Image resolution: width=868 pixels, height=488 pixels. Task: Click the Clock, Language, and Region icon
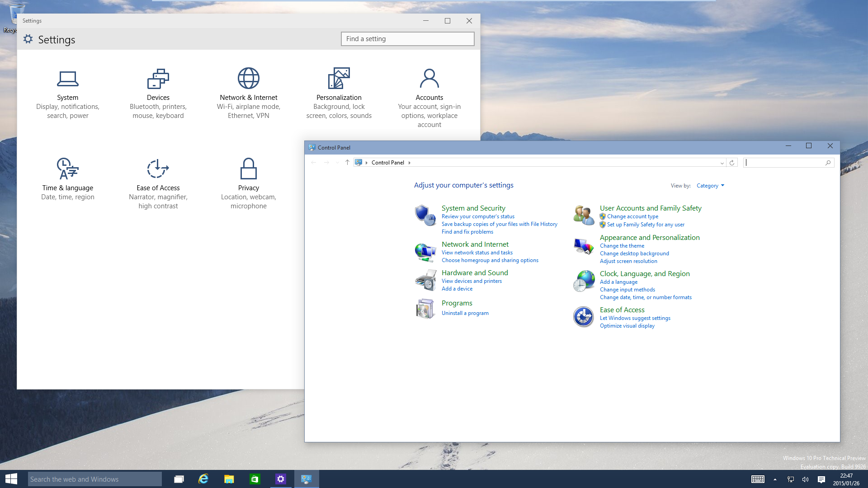[x=584, y=281]
